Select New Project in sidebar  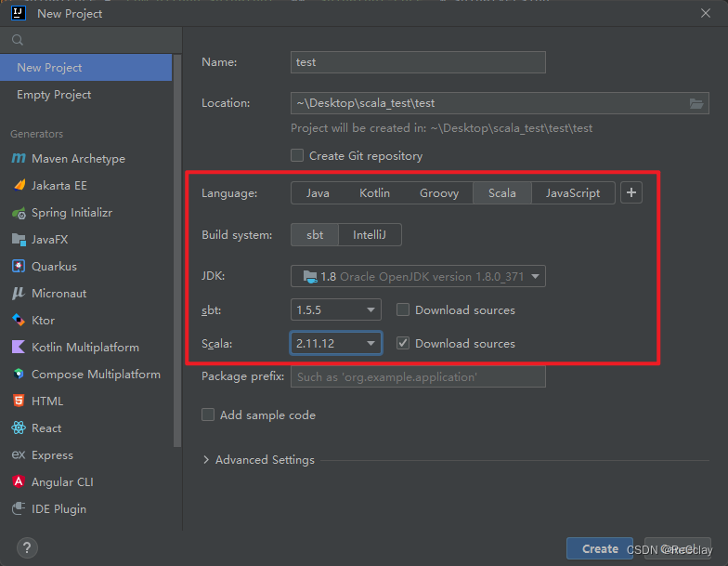(x=85, y=67)
